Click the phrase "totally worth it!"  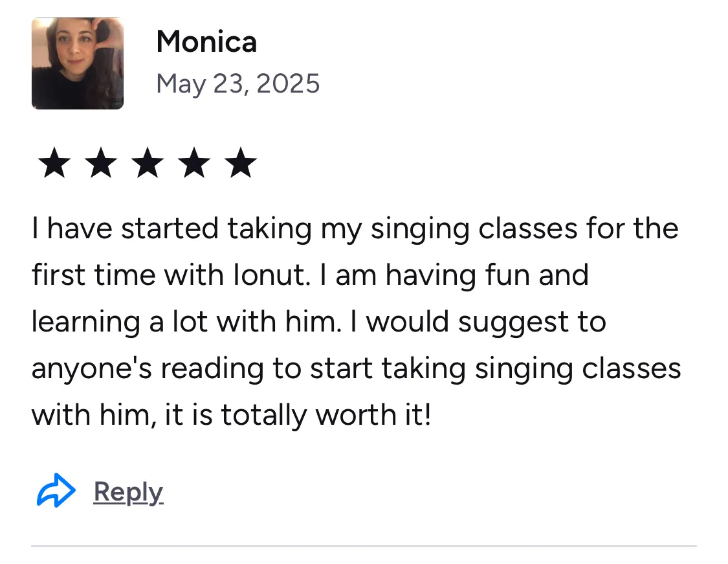(326, 414)
